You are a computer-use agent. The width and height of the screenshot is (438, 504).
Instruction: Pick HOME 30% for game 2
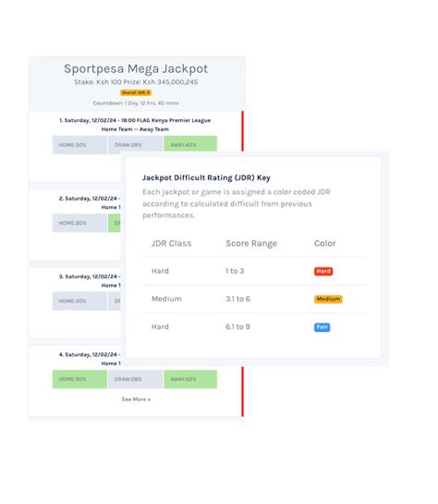(79, 223)
